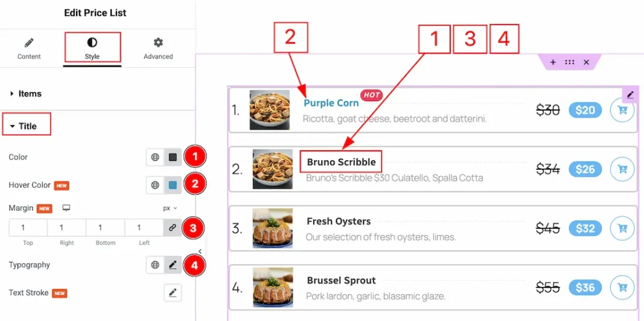Click the $32 price badge

point(585,228)
